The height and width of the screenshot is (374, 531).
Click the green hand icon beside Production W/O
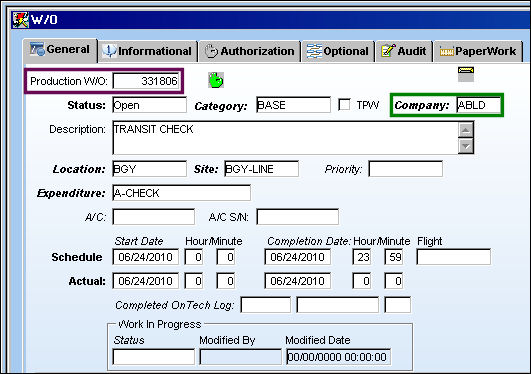[x=216, y=81]
